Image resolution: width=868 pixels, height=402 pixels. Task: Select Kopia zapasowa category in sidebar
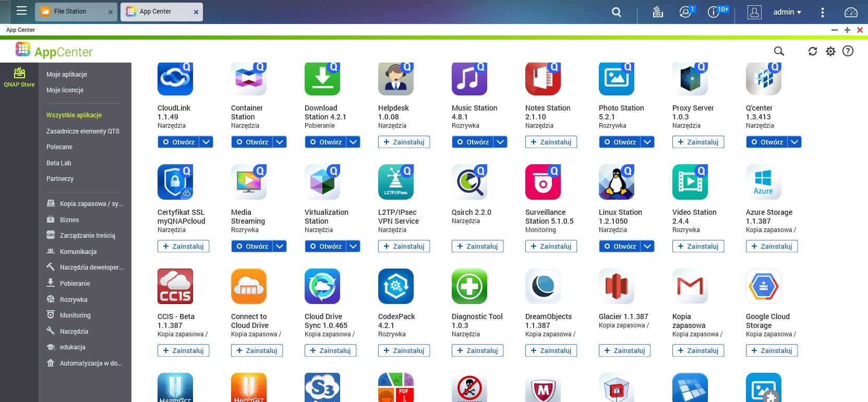85,204
